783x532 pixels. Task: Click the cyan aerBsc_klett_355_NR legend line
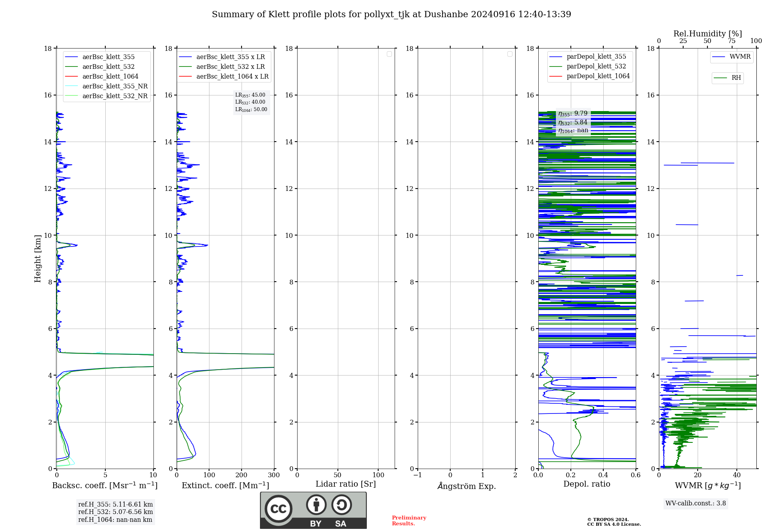[72, 86]
